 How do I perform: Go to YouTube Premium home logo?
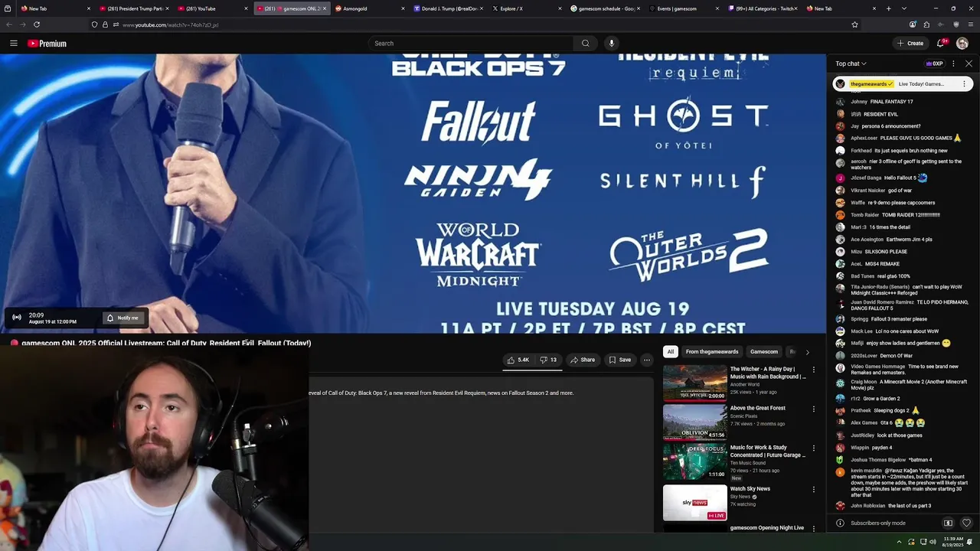(47, 44)
